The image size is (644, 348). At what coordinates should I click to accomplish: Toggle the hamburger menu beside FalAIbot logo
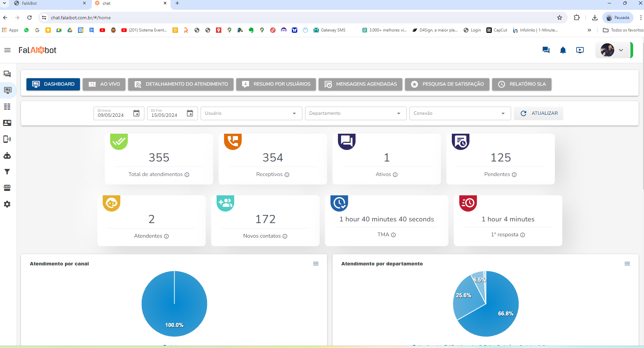pos(7,50)
